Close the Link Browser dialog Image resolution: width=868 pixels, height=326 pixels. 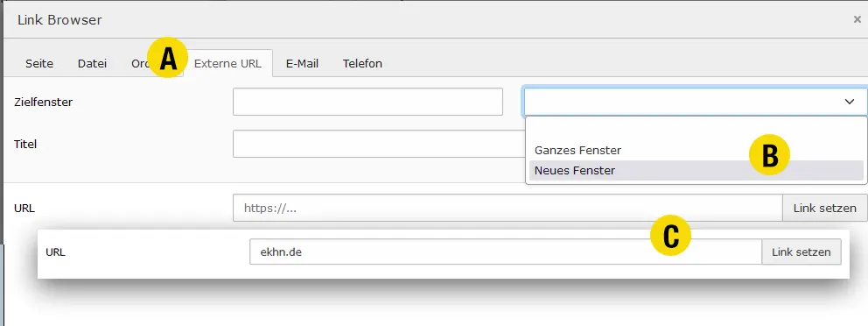pyautogui.click(x=857, y=19)
